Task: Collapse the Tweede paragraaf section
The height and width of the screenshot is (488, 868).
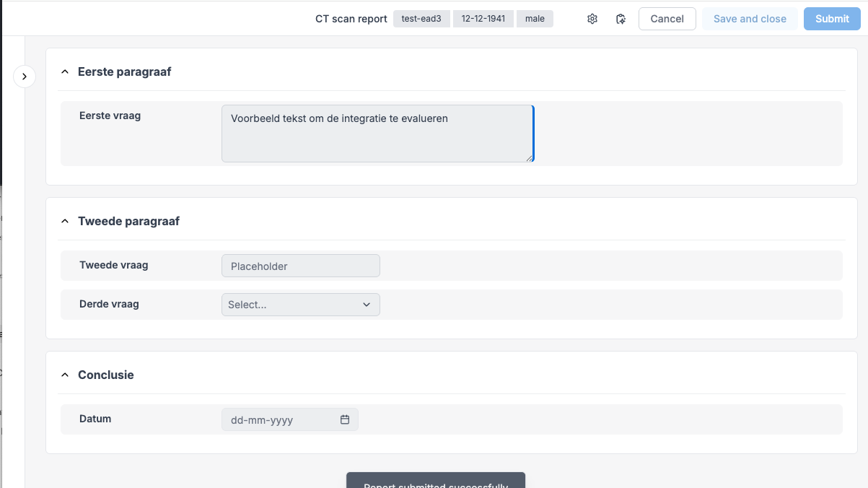Action: [65, 222]
